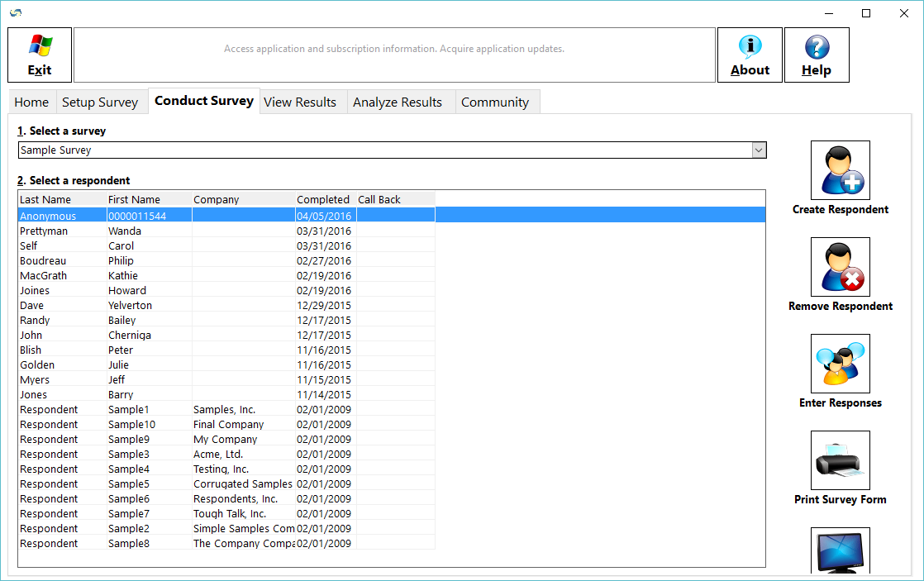
Task: Sort by the Last Name column header
Action: [x=45, y=199]
